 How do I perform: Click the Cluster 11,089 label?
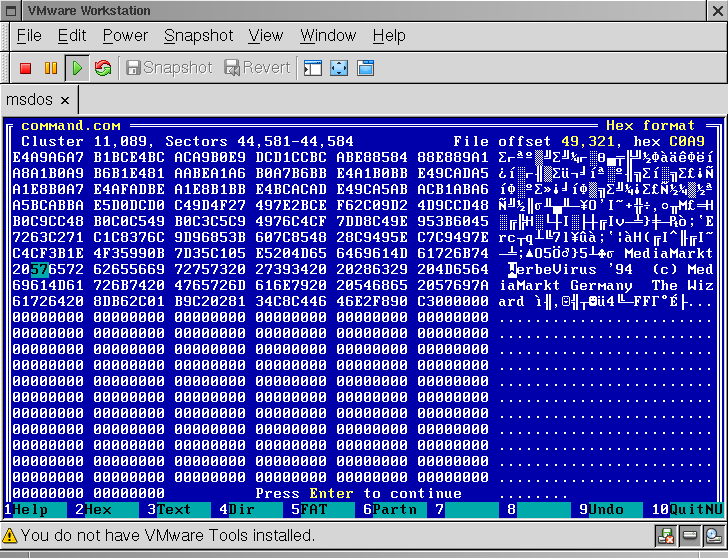pyautogui.click(x=84, y=142)
